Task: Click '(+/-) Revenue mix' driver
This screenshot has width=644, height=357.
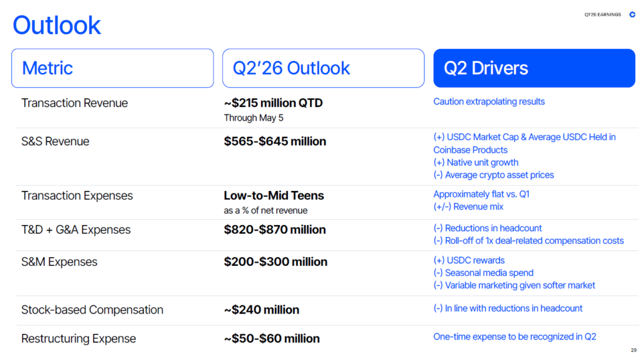Action: click(468, 207)
